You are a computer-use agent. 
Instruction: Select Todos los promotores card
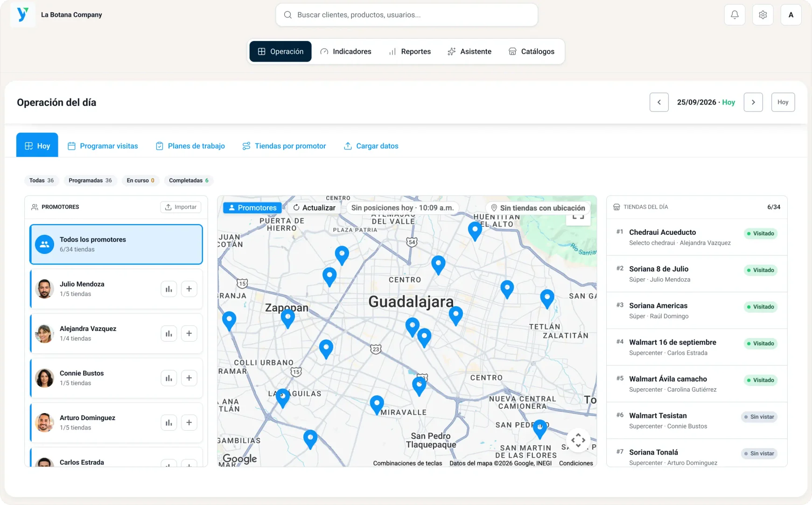[x=116, y=244]
